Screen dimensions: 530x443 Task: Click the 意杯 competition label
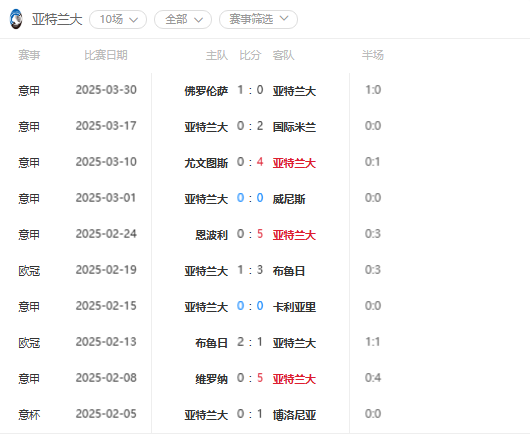(x=29, y=415)
